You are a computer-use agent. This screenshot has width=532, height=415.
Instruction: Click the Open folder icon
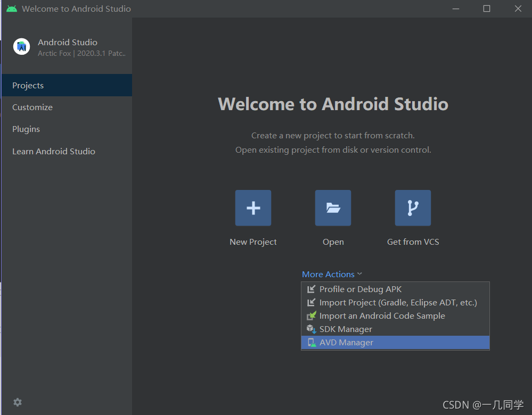(333, 208)
